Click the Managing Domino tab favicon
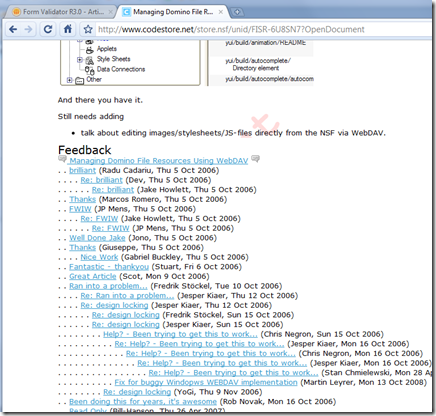This screenshot has height=416, width=436. coord(126,12)
